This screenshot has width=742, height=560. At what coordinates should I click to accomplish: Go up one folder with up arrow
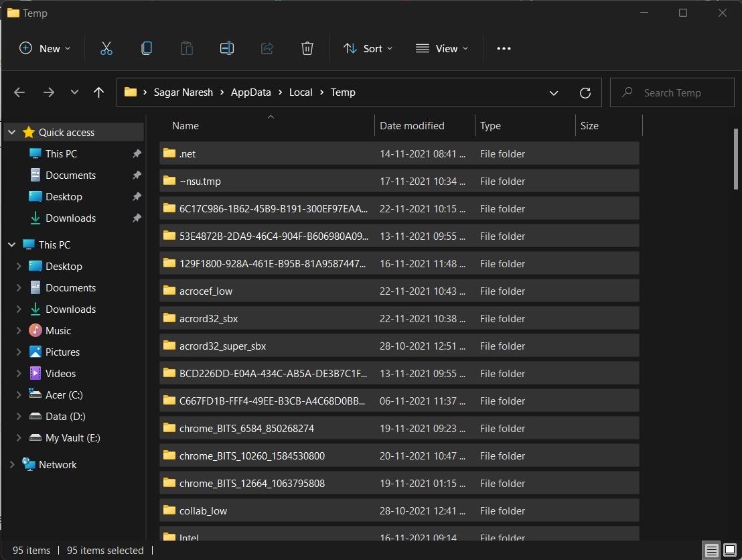coord(98,92)
